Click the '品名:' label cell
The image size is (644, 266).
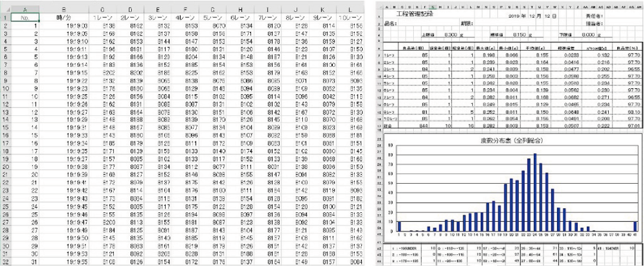(x=390, y=24)
